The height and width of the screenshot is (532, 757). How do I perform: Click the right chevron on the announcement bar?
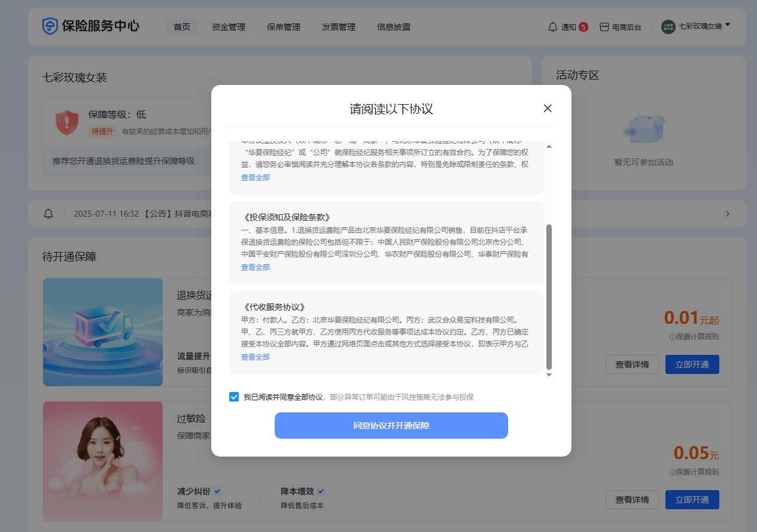(727, 214)
